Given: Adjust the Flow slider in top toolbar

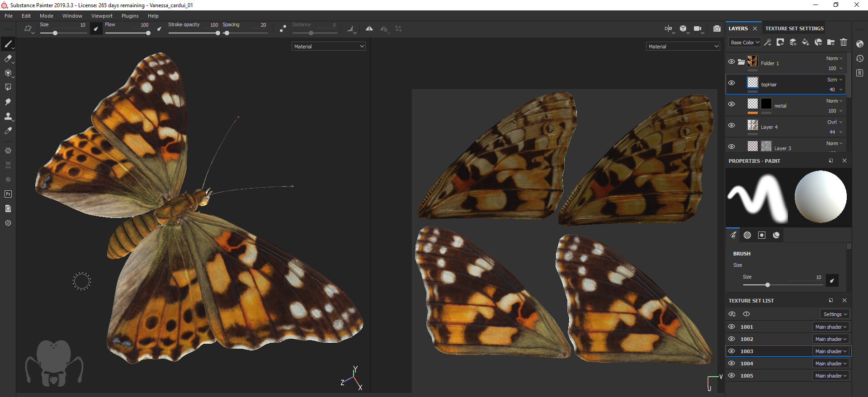Looking at the screenshot, I should [127, 33].
